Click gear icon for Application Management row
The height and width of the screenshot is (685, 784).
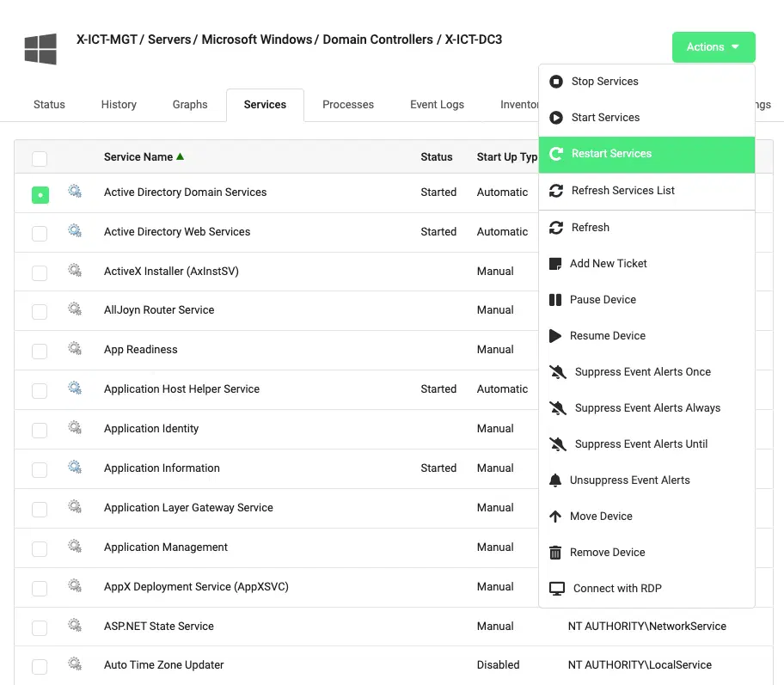coord(75,546)
